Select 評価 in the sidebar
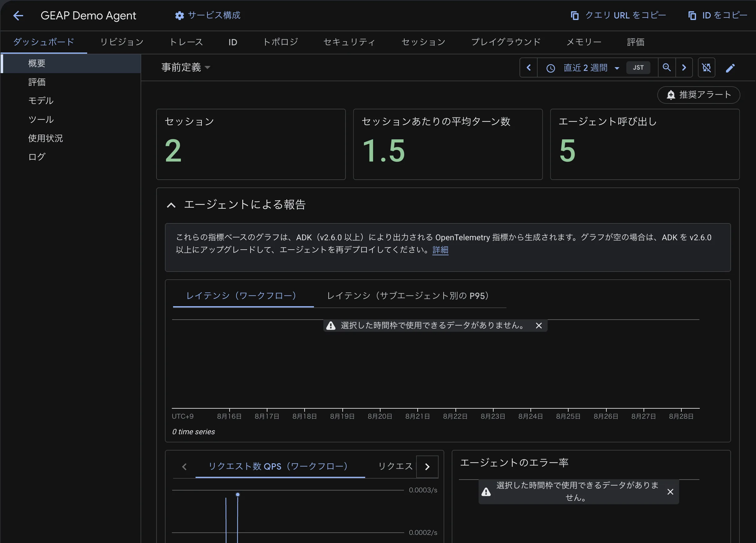This screenshot has height=543, width=756. pos(71,82)
